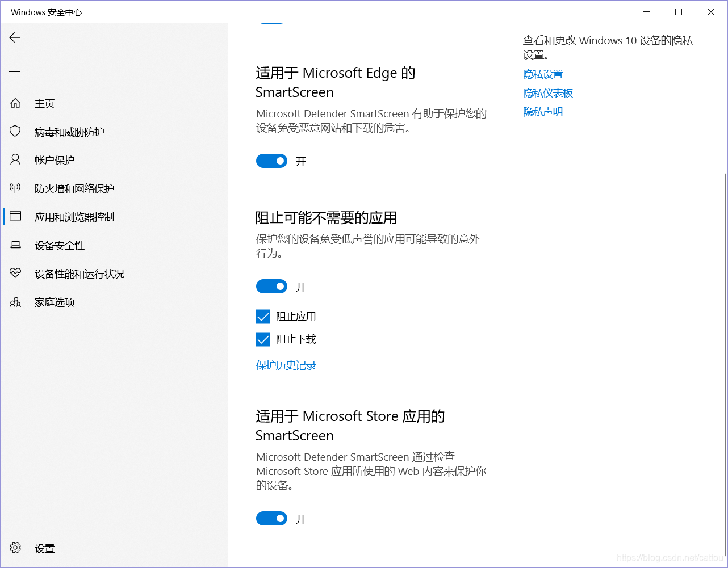Turn off Microsoft Edge SmartScreen toggle

[x=271, y=161]
